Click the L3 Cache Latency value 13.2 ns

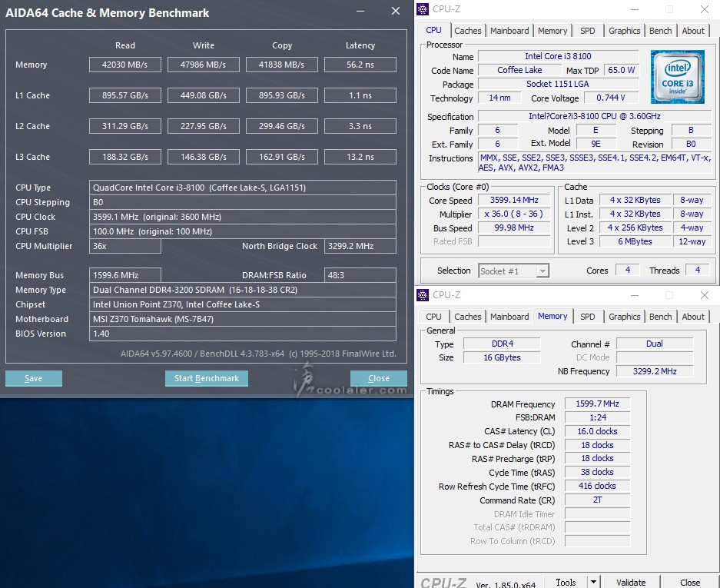[360, 157]
